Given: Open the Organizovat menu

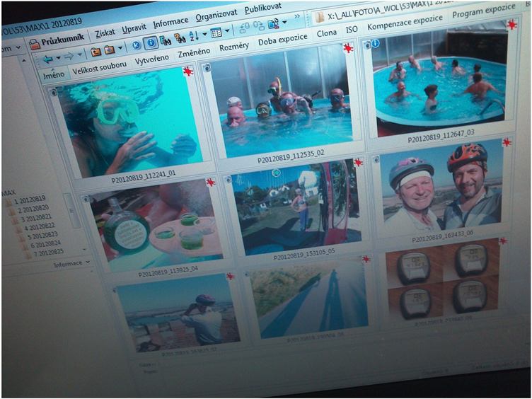Looking at the screenshot, I should coord(216,16).
